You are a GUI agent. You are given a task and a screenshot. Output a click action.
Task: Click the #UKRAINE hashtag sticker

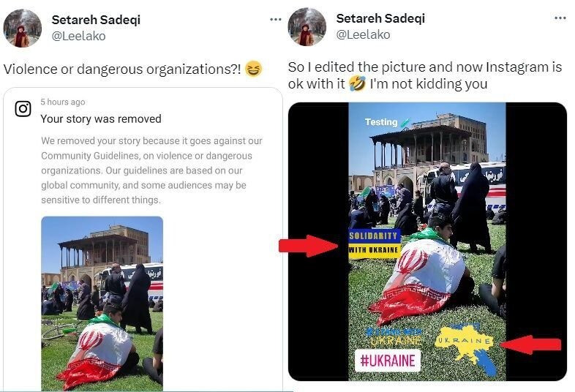pos(388,361)
